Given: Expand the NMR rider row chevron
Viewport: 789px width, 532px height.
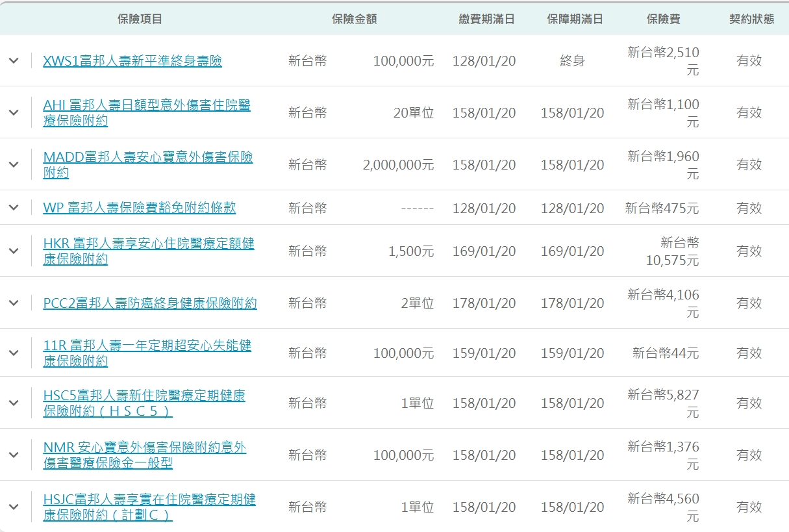Looking at the screenshot, I should (x=14, y=455).
